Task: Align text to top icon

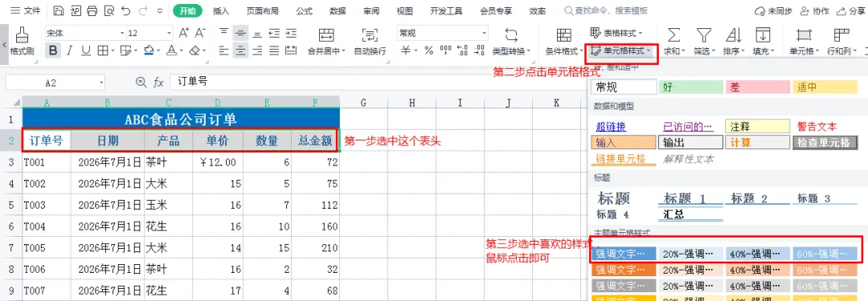Action: (x=223, y=33)
